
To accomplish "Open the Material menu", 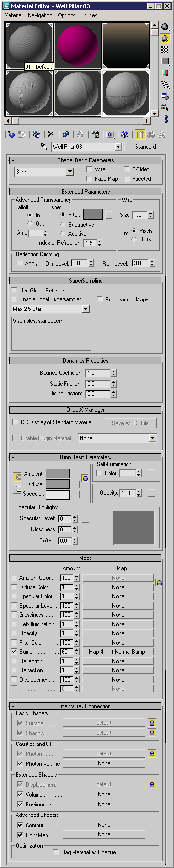I will (13, 15).
